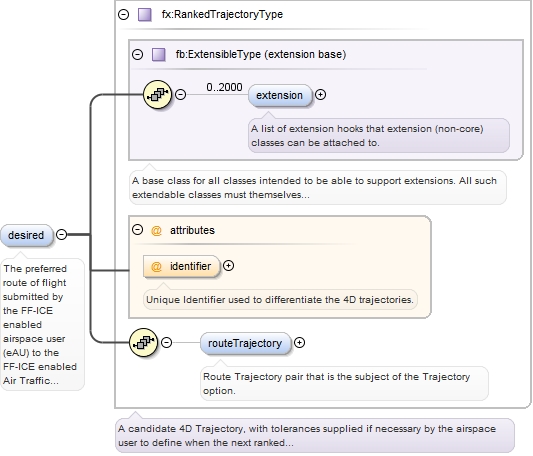
Task: Select the desired element node
Action: (27, 235)
